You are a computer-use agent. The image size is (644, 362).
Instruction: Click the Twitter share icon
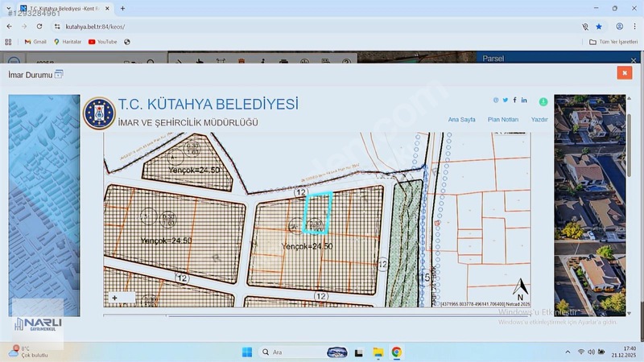point(506,100)
